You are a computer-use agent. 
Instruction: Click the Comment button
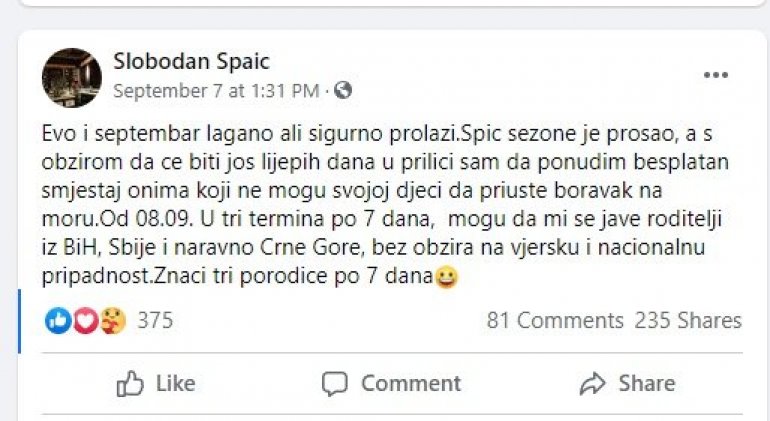(391, 383)
